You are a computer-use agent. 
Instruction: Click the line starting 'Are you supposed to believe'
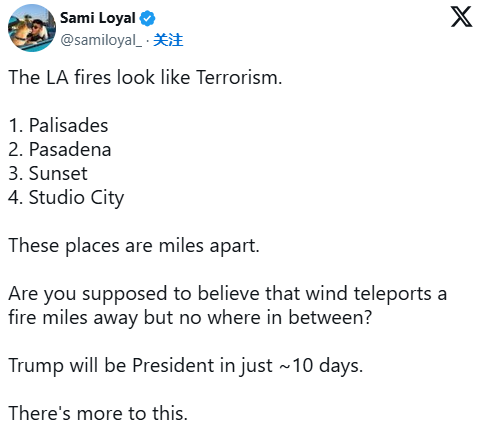click(228, 294)
